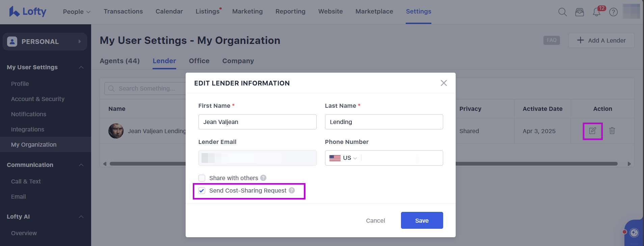Image resolution: width=644 pixels, height=246 pixels.
Task: Open notifications bell with 12 badge
Action: (x=596, y=12)
